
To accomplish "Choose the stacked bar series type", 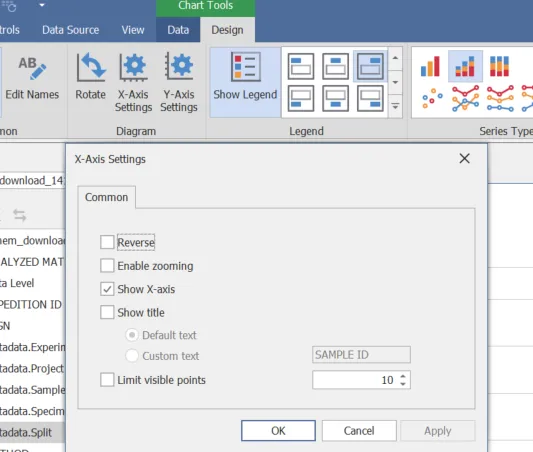I will point(465,66).
